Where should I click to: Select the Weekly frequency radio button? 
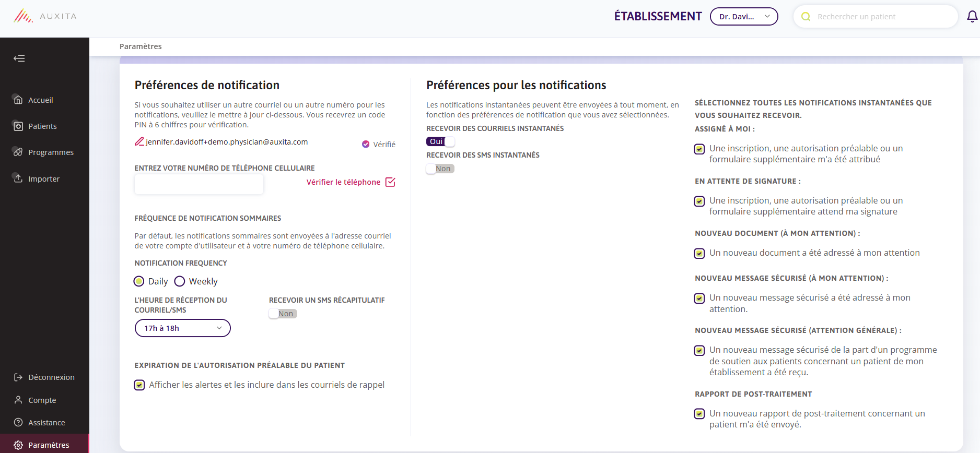pos(180,281)
